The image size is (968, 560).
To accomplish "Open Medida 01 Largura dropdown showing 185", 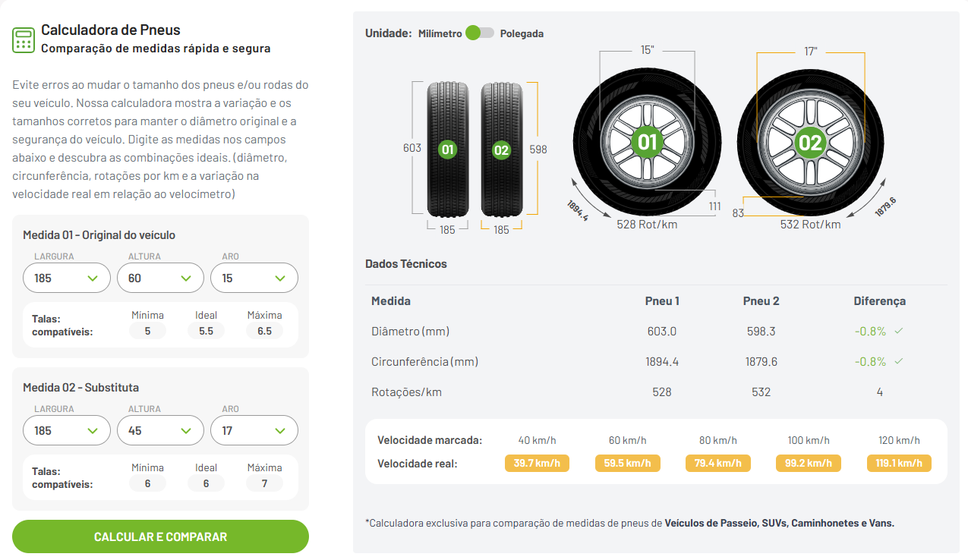I will 67,278.
